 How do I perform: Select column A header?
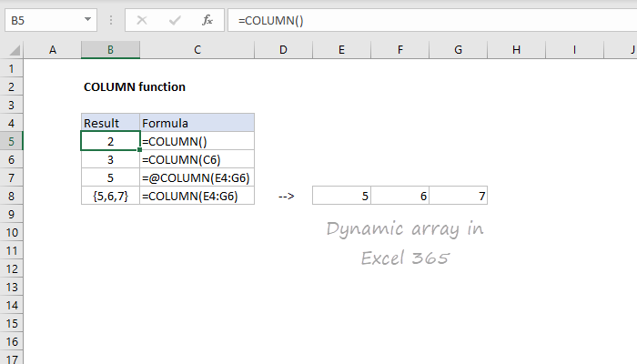point(53,50)
